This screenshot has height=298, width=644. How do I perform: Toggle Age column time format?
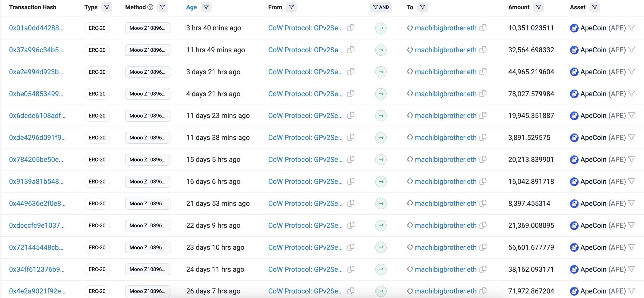[191, 7]
